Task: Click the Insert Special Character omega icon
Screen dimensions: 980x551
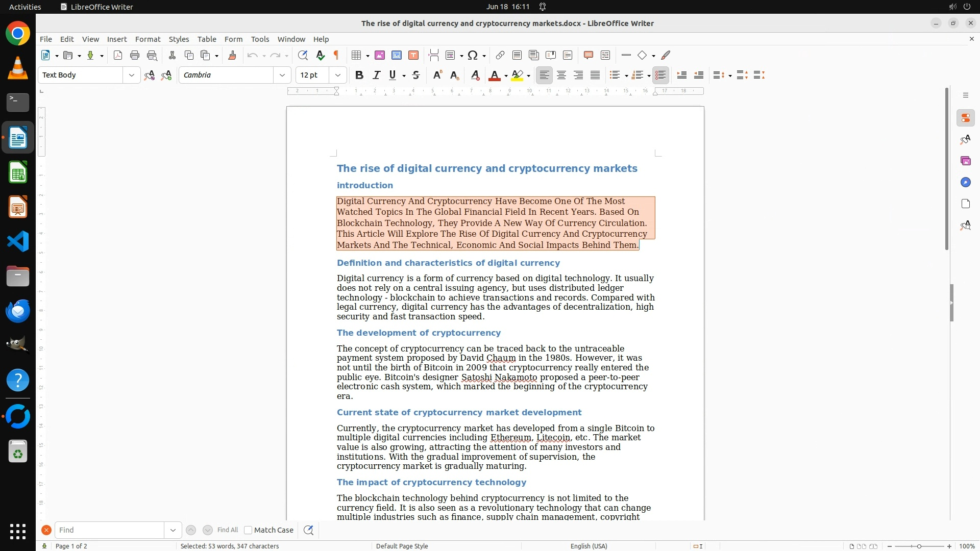Action: pos(473,55)
